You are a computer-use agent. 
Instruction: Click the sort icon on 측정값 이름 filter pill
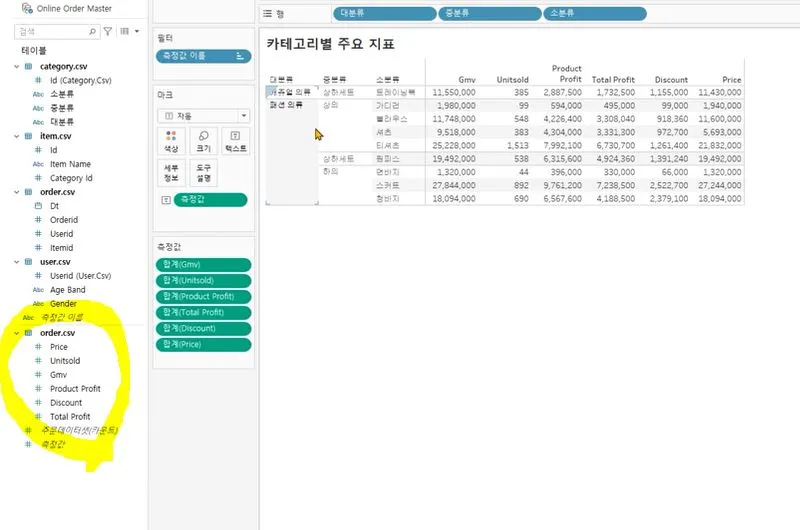(x=240, y=56)
